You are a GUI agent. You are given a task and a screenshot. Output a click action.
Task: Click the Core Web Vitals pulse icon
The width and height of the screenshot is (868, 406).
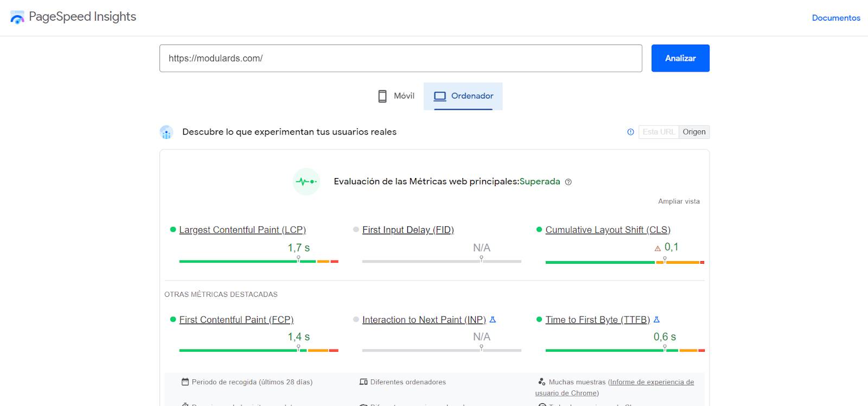coord(307,181)
